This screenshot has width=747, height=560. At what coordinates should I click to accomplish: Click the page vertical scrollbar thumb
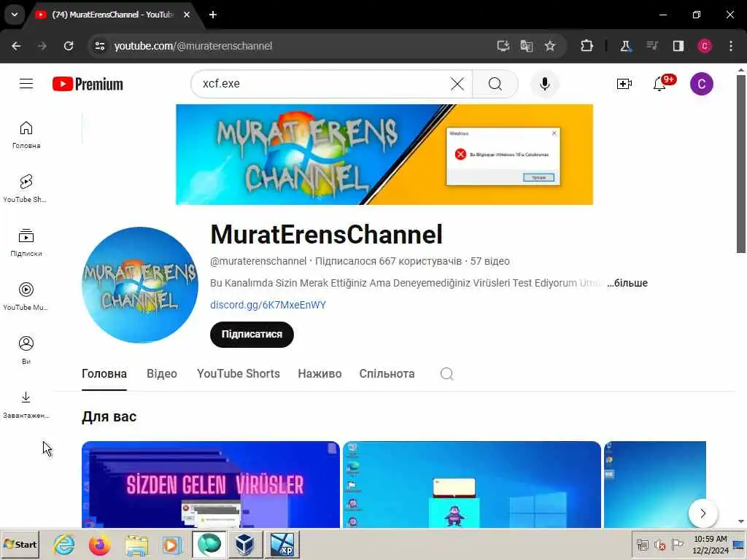(x=741, y=164)
